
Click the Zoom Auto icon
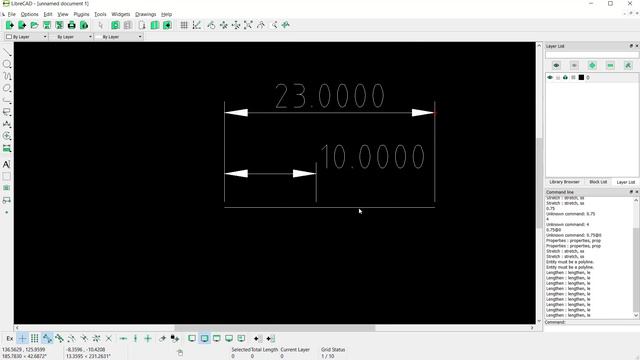click(248, 25)
